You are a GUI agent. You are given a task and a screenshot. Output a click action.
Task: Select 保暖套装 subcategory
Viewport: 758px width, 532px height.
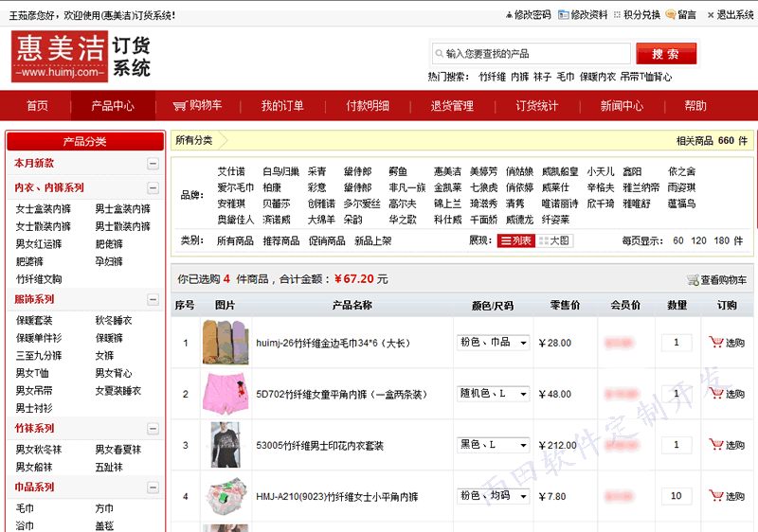pyautogui.click(x=34, y=320)
